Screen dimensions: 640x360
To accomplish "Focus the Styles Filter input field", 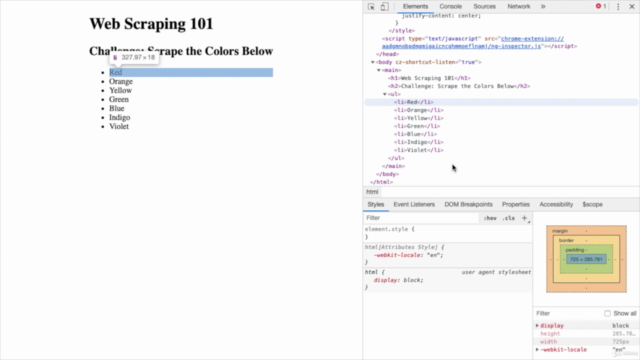I will click(421, 218).
